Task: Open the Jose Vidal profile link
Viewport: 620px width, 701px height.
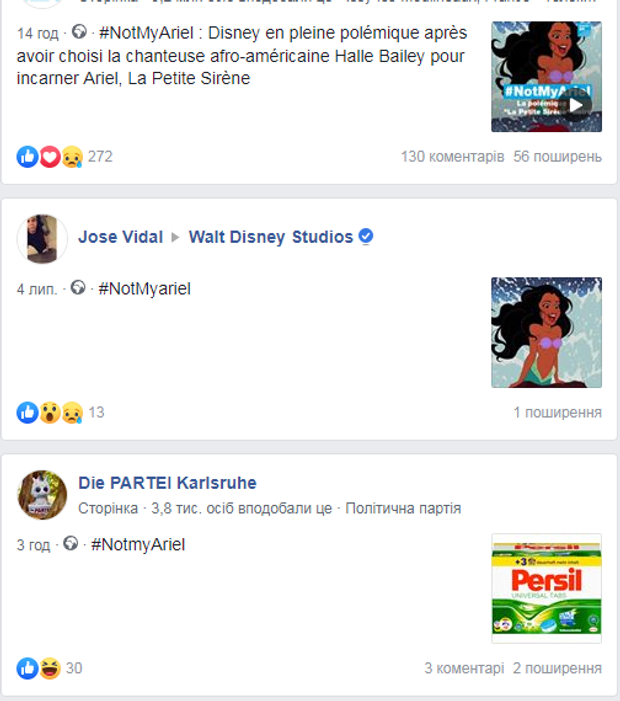Action: click(121, 237)
